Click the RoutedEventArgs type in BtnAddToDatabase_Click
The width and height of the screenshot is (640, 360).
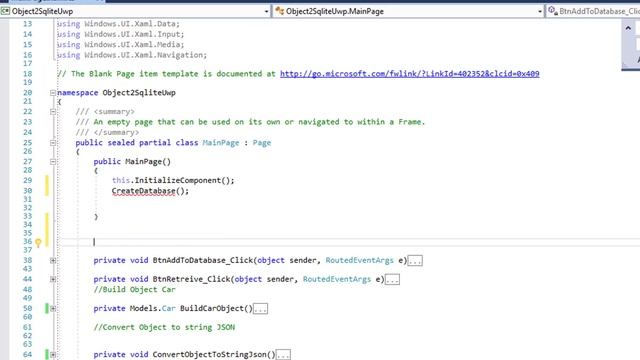click(x=360, y=260)
